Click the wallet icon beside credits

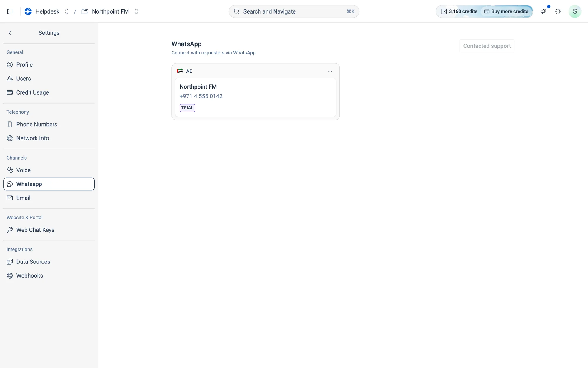444,11
